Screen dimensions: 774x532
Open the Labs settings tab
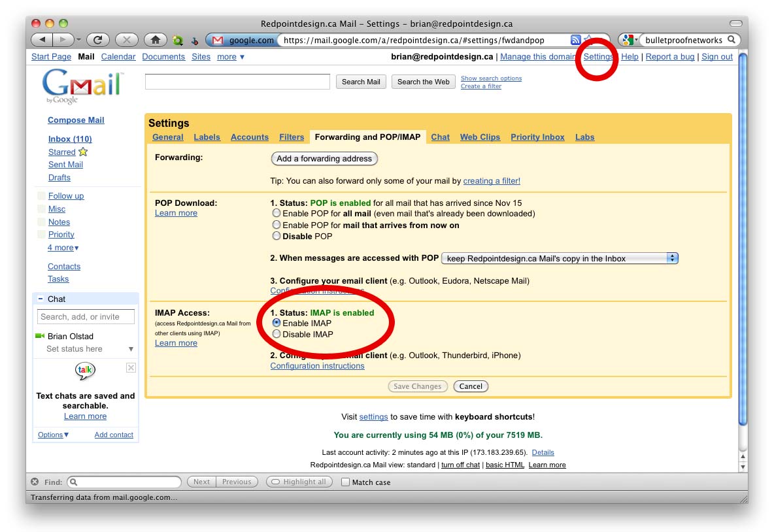pyautogui.click(x=584, y=137)
